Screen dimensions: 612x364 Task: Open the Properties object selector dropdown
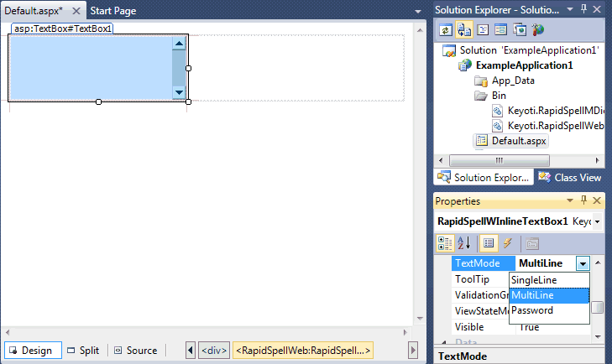pos(596,221)
